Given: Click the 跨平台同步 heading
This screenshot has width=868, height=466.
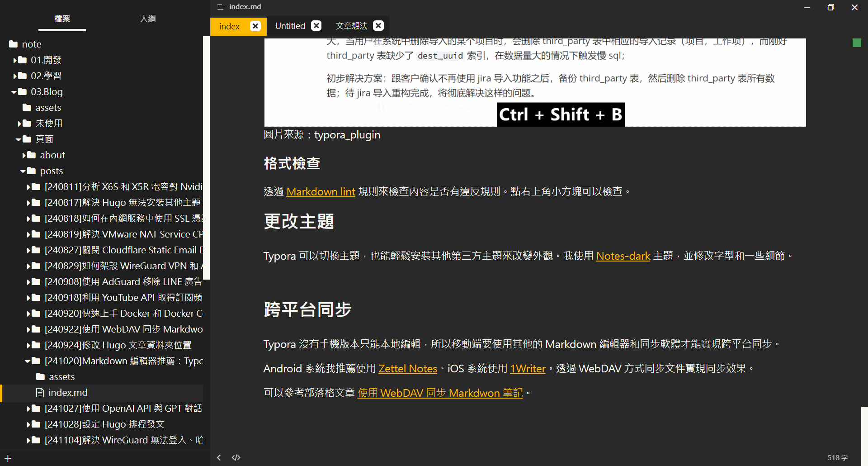Looking at the screenshot, I should point(307,310).
